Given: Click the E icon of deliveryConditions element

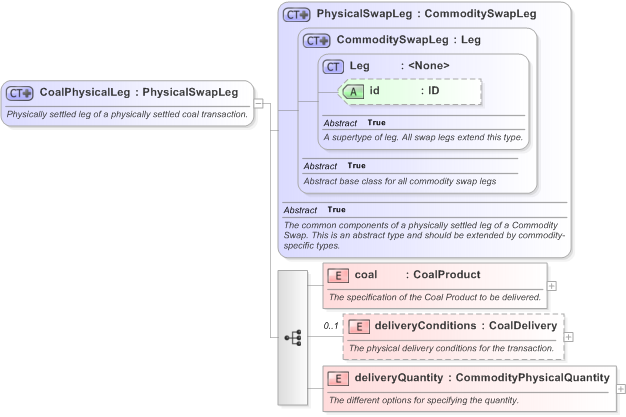Looking at the screenshot, I should 359,327.
